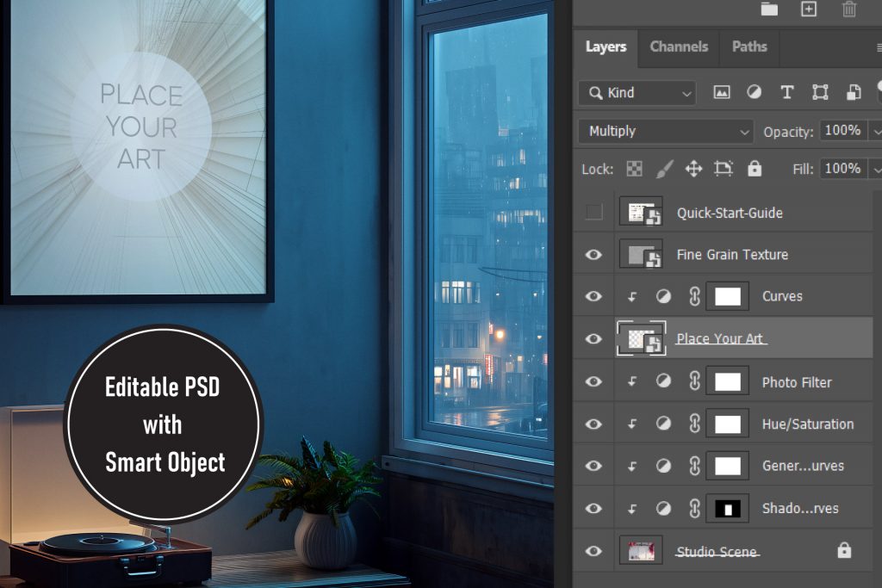The image size is (882, 588).
Task: Click the Studio Scene layer lock icon
Action: tap(844, 550)
